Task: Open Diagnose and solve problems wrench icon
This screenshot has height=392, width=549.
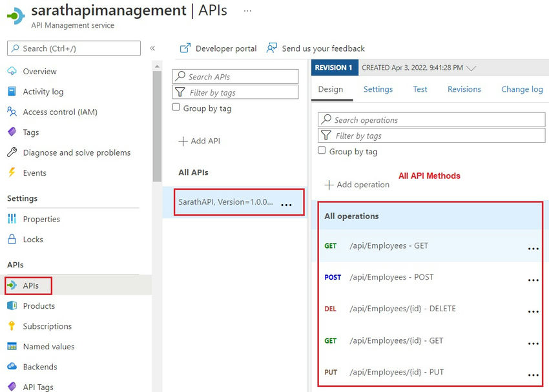Action: pyautogui.click(x=12, y=152)
